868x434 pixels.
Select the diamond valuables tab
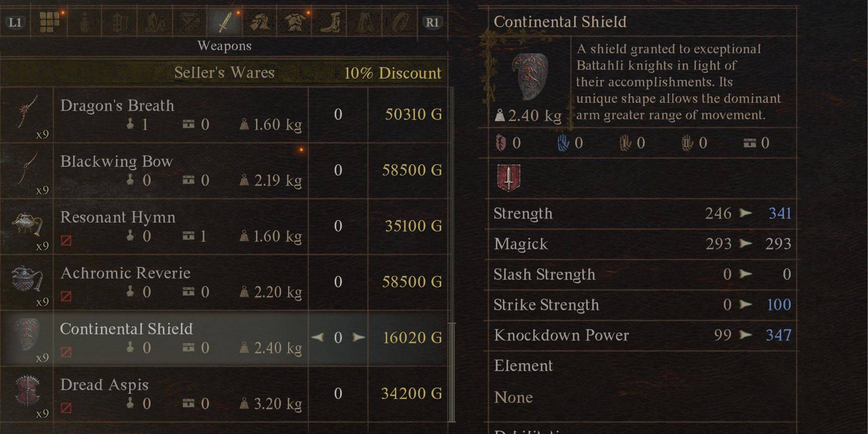(190, 22)
